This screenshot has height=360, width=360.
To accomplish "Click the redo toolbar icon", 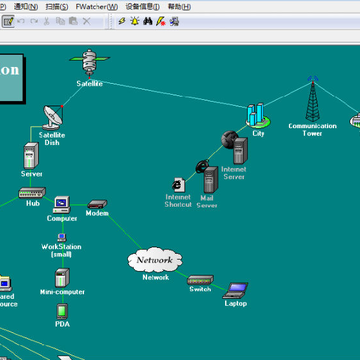I will point(34,21).
